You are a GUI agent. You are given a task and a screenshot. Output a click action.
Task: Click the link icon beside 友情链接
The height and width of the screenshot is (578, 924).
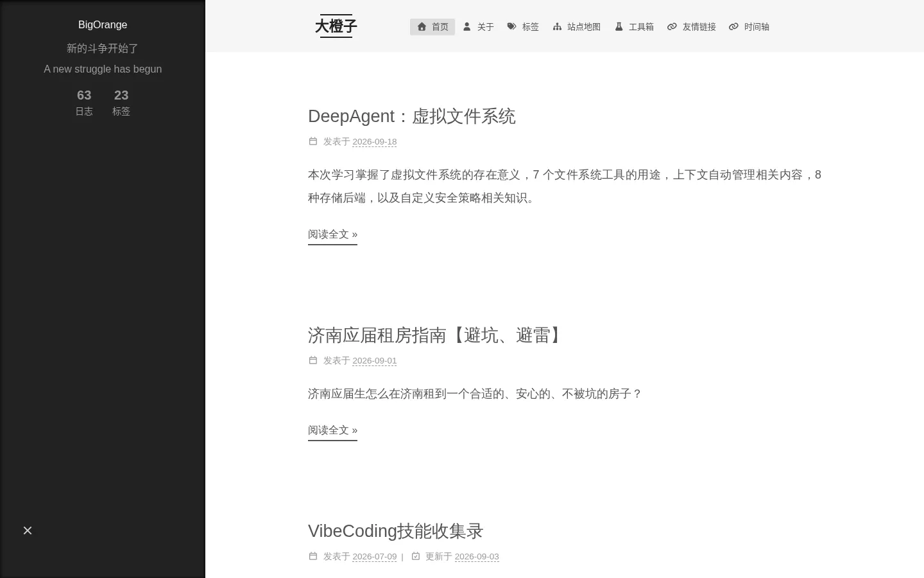click(x=672, y=26)
